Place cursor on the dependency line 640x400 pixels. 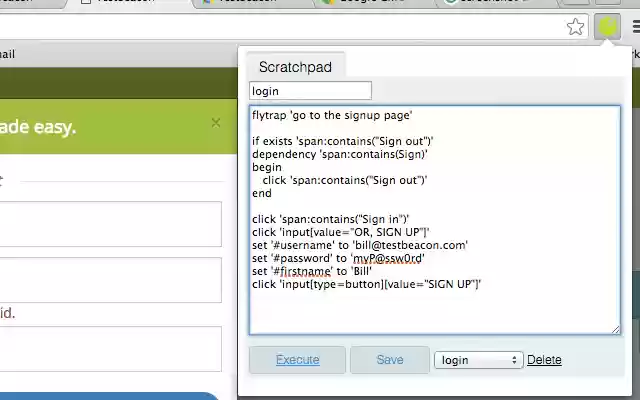[x=340, y=154]
